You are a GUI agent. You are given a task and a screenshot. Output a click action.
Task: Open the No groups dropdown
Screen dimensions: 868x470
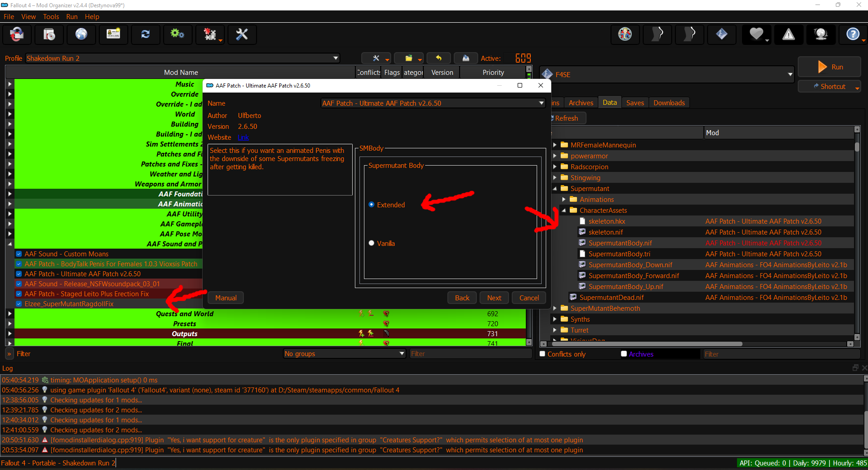tap(344, 354)
